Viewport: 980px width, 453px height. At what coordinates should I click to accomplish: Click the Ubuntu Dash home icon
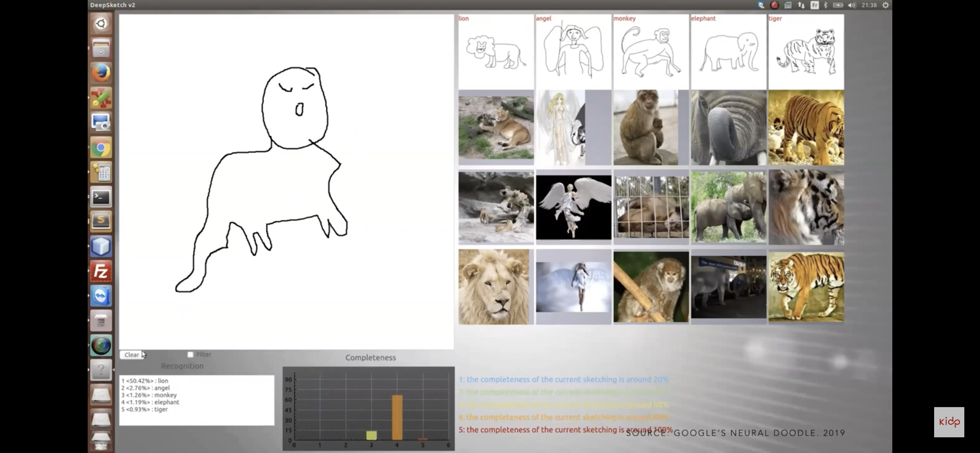coord(101,23)
